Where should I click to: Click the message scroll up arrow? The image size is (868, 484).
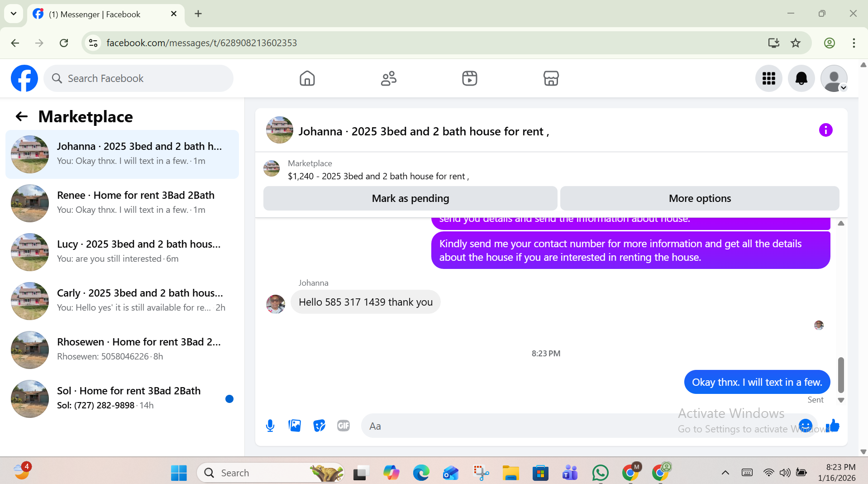click(841, 223)
